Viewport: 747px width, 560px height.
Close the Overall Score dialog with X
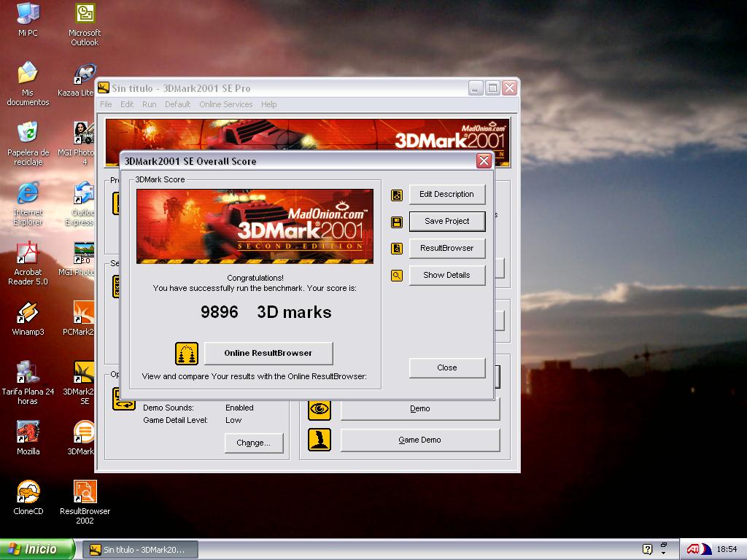[484, 161]
